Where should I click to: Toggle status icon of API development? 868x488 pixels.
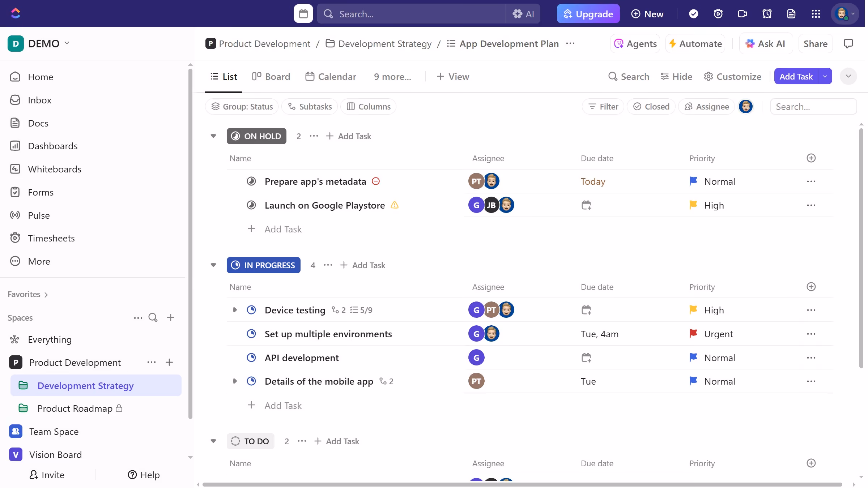point(251,358)
